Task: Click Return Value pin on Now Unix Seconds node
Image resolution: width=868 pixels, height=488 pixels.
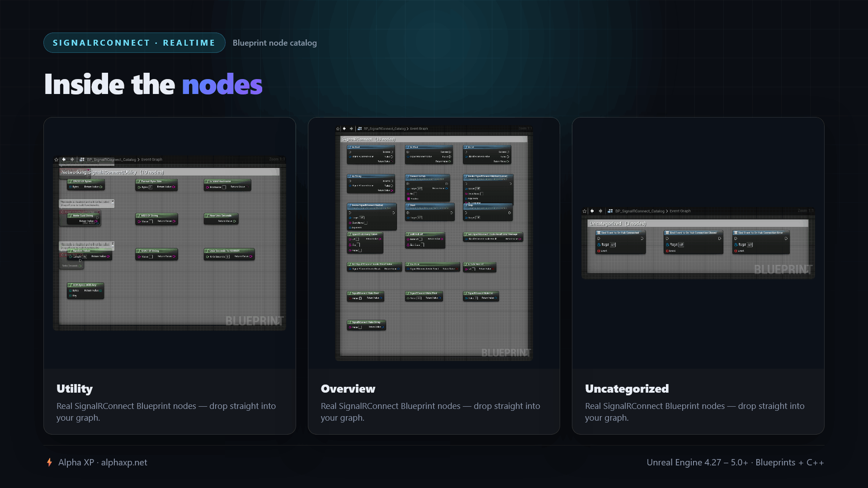Action: tap(235, 221)
